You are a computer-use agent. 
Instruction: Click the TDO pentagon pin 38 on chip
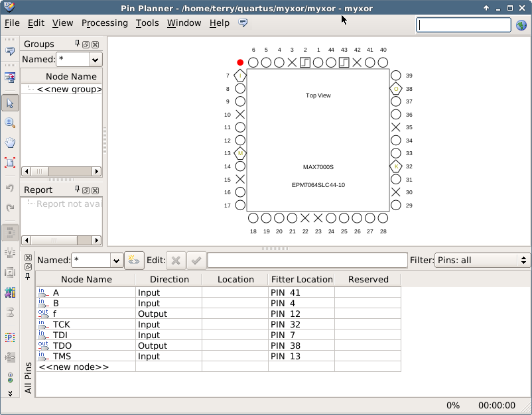point(396,89)
